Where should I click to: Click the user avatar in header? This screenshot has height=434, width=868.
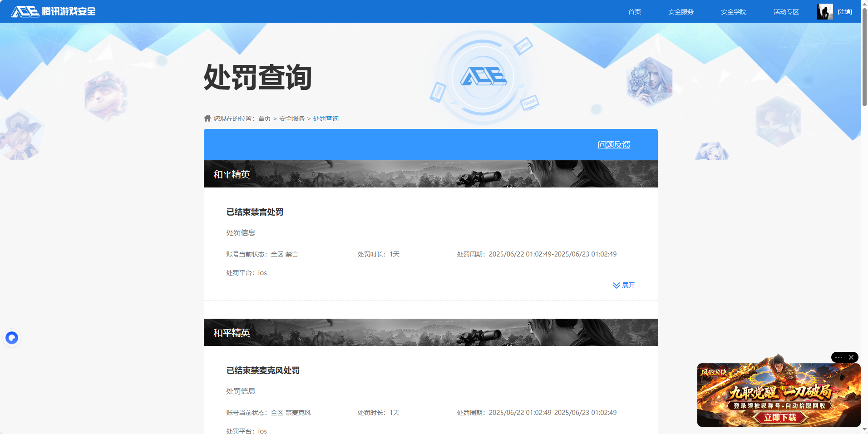tap(824, 12)
